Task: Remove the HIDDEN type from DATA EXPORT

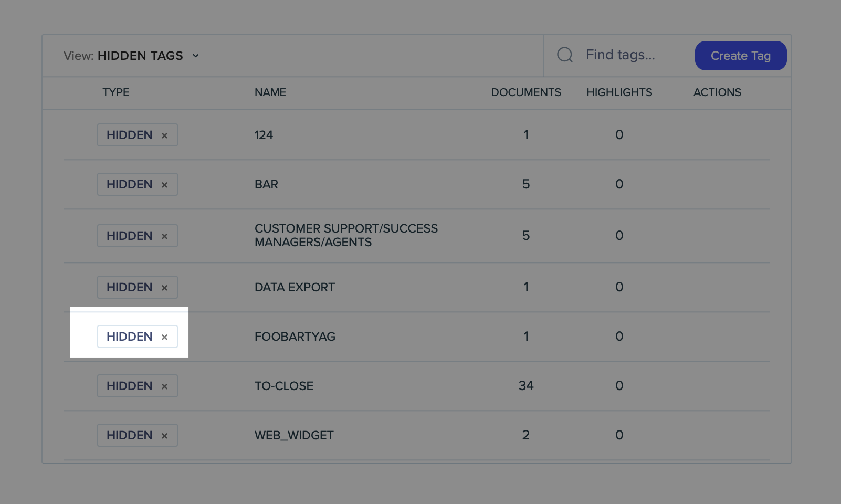Action: (164, 288)
